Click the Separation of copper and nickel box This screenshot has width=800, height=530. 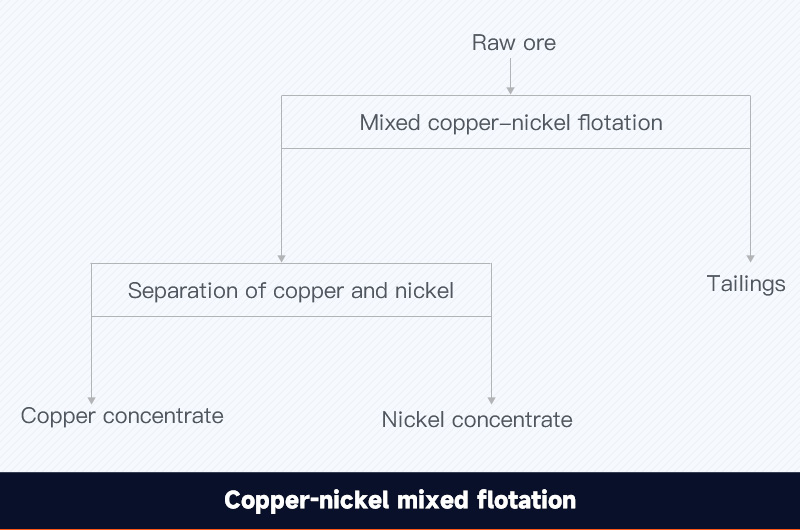pos(291,290)
